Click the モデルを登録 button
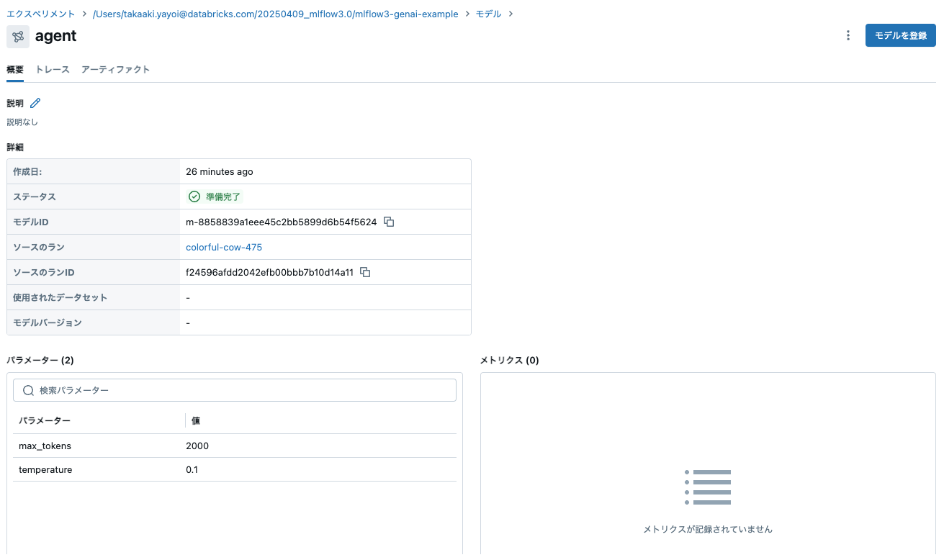 coord(900,35)
